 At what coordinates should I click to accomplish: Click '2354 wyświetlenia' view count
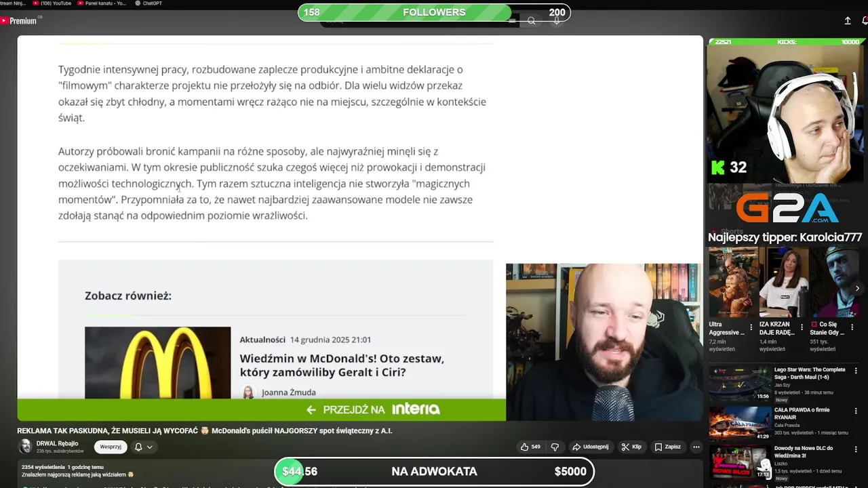coord(43,467)
